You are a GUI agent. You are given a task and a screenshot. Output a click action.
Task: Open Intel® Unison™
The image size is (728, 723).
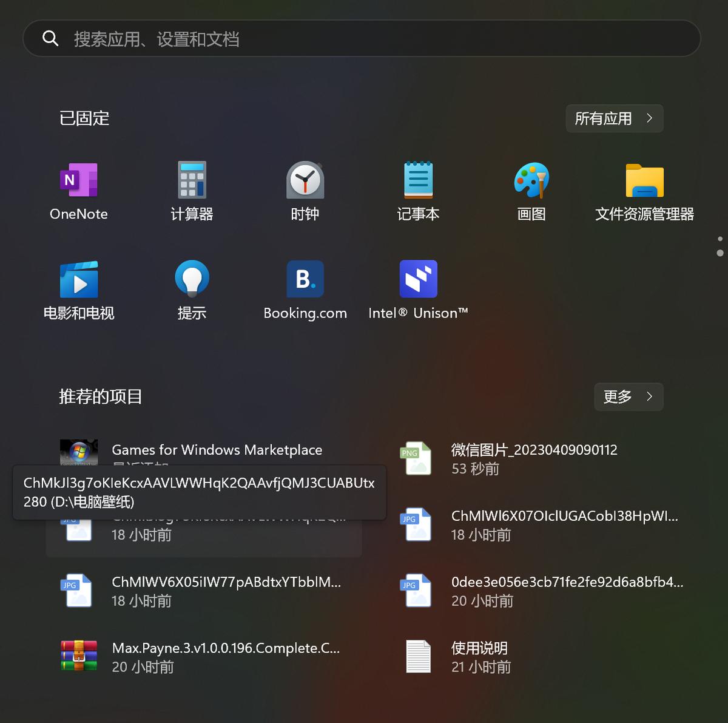[x=418, y=290]
